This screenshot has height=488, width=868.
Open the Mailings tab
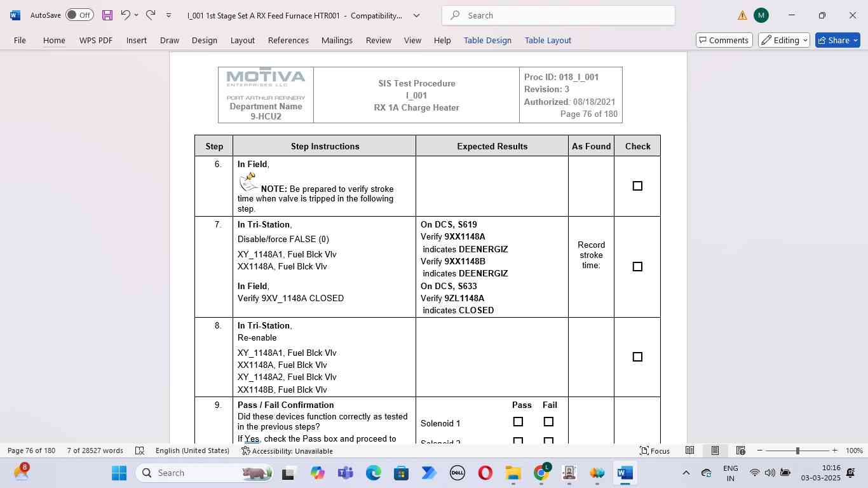tap(337, 40)
